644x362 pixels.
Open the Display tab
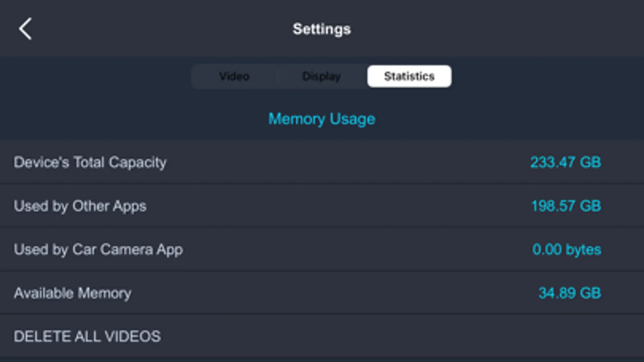click(321, 76)
